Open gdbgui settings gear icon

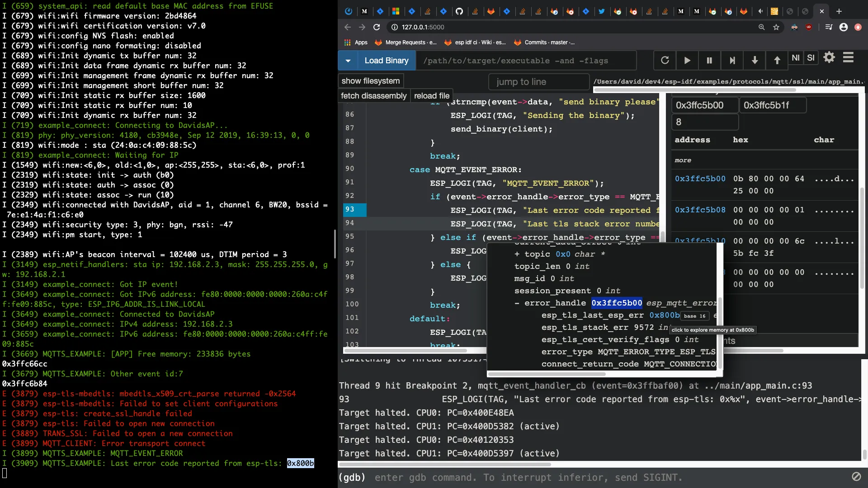[829, 57]
